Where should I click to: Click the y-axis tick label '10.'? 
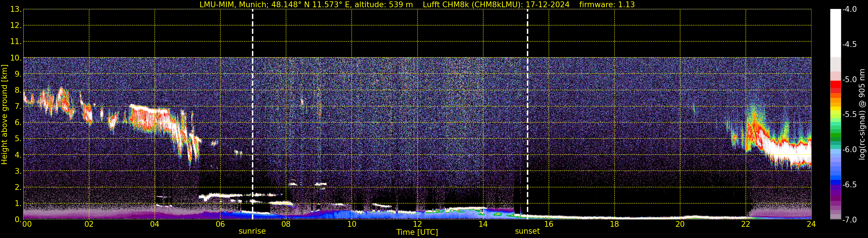click(x=16, y=58)
